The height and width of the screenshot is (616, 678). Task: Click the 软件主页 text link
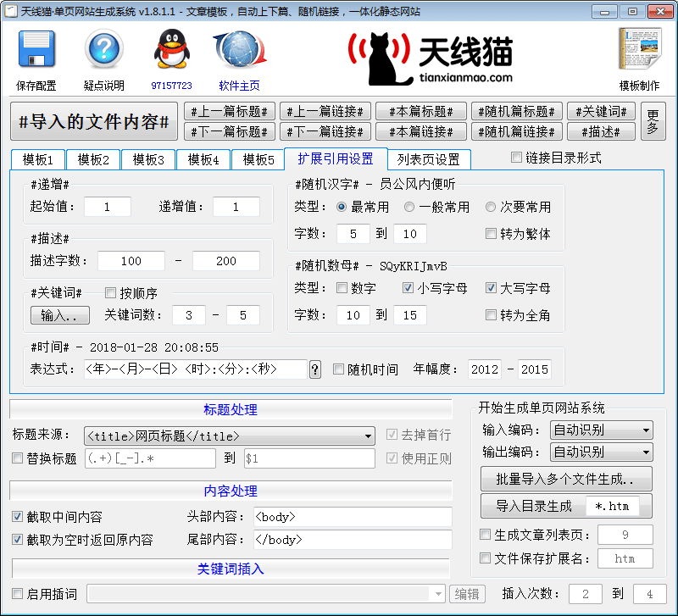coord(240,86)
